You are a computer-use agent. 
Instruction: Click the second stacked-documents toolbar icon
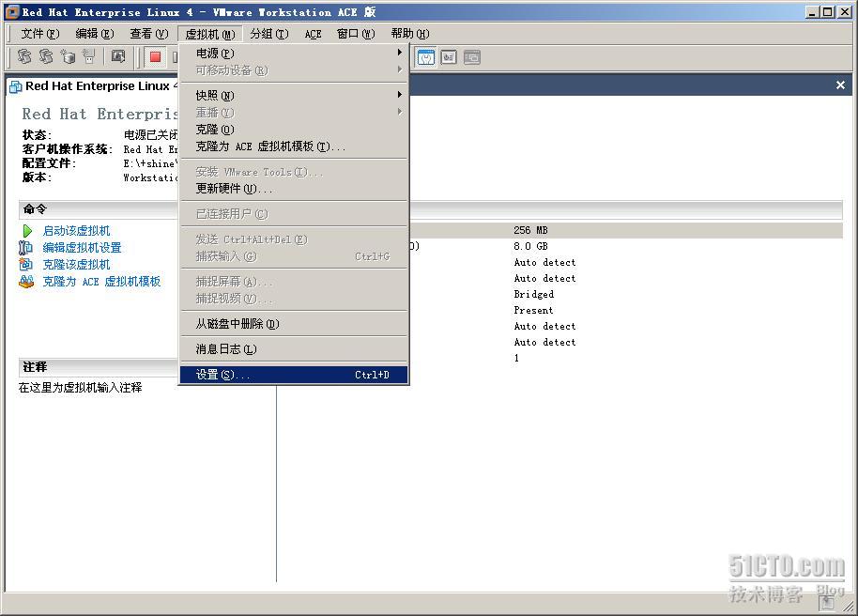coord(47,56)
